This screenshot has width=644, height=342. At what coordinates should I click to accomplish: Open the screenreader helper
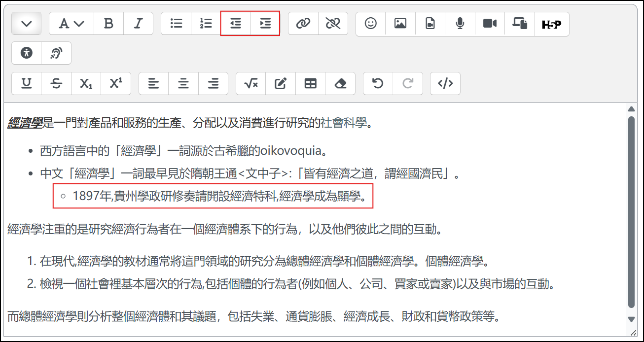tap(56, 53)
